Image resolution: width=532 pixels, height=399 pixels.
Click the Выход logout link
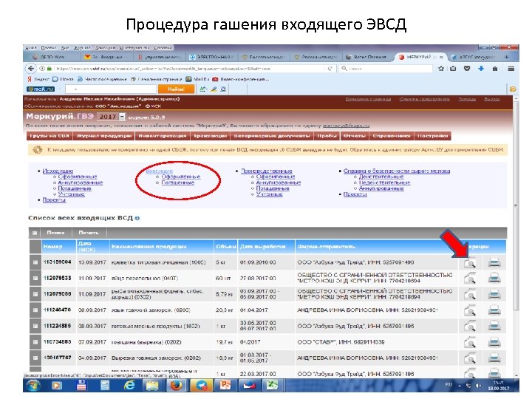491,99
